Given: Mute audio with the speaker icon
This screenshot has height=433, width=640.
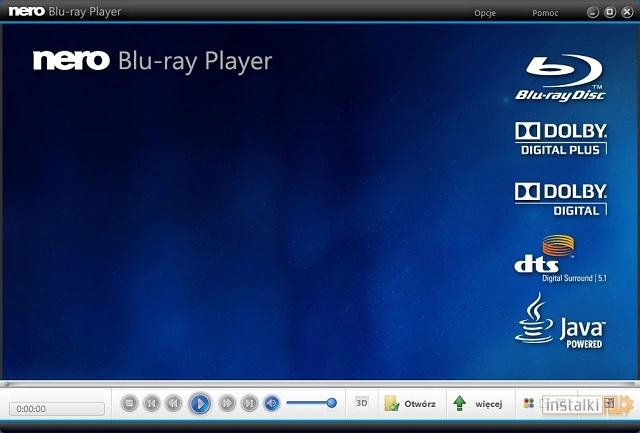Looking at the screenshot, I should [x=272, y=403].
